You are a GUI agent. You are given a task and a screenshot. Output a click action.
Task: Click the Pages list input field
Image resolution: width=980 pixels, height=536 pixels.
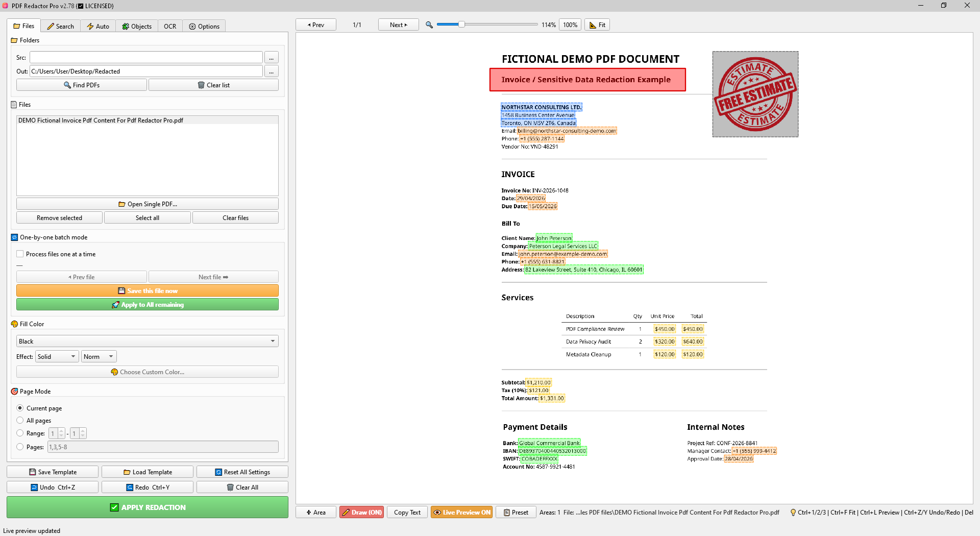(163, 447)
